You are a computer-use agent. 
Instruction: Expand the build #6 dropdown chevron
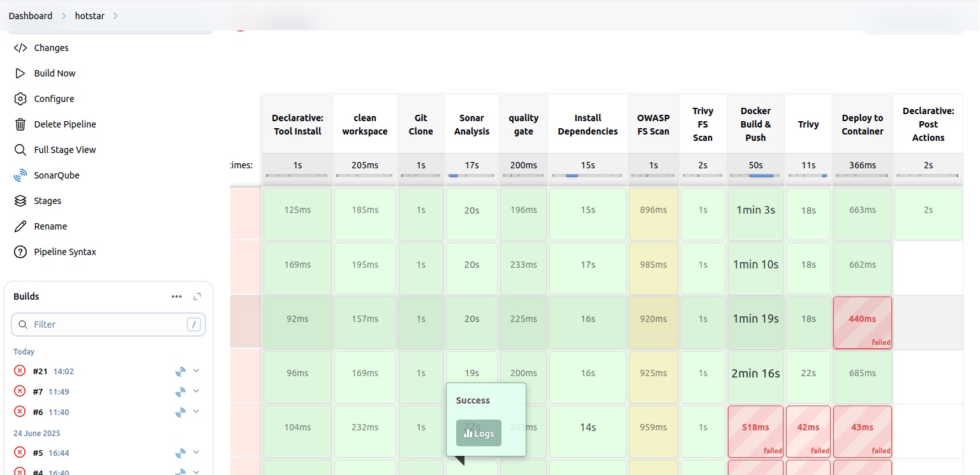(197, 411)
